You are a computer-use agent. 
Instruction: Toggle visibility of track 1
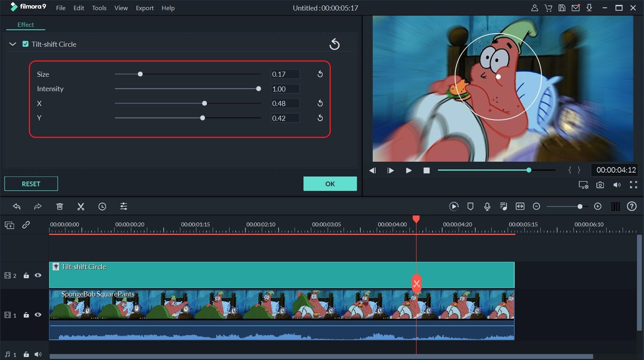point(38,314)
